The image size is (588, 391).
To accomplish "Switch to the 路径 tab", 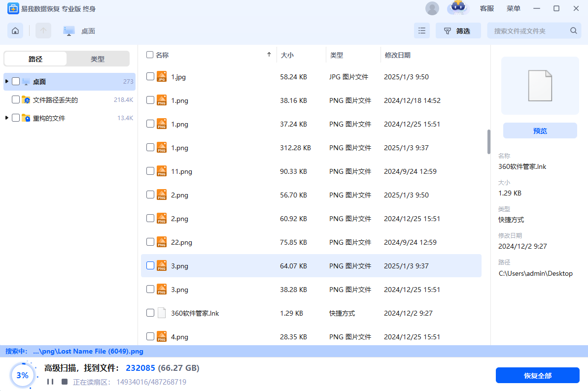I will (35, 59).
